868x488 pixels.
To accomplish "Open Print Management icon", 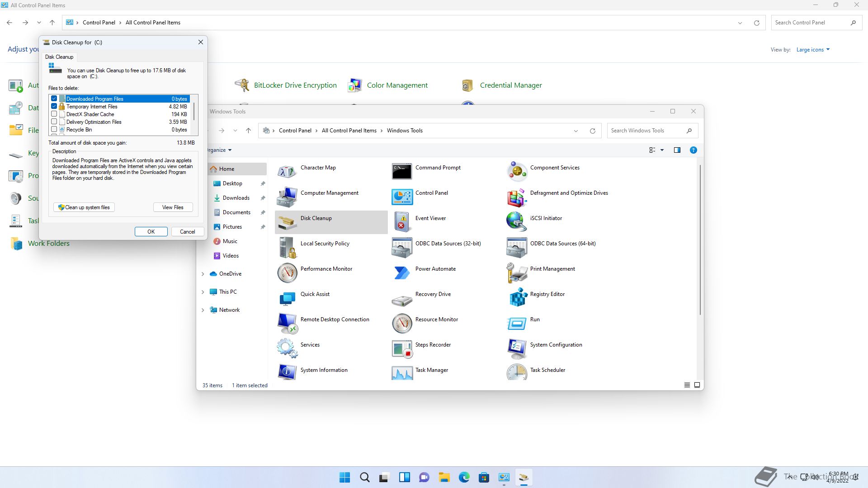I will pyautogui.click(x=517, y=273).
